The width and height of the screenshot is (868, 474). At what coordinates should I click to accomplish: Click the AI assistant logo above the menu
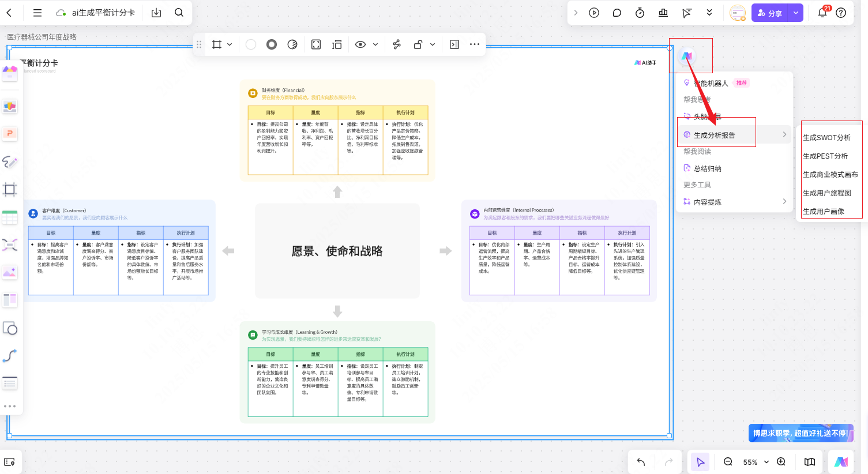(686, 56)
